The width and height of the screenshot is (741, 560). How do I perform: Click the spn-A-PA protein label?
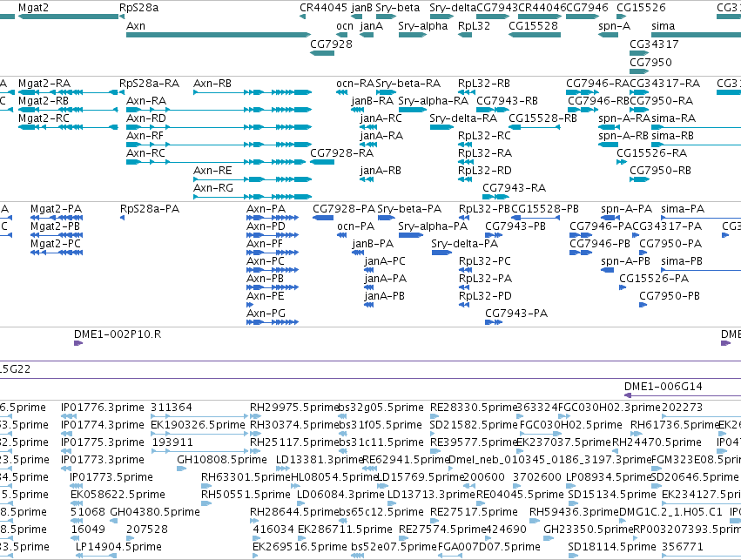627,209
